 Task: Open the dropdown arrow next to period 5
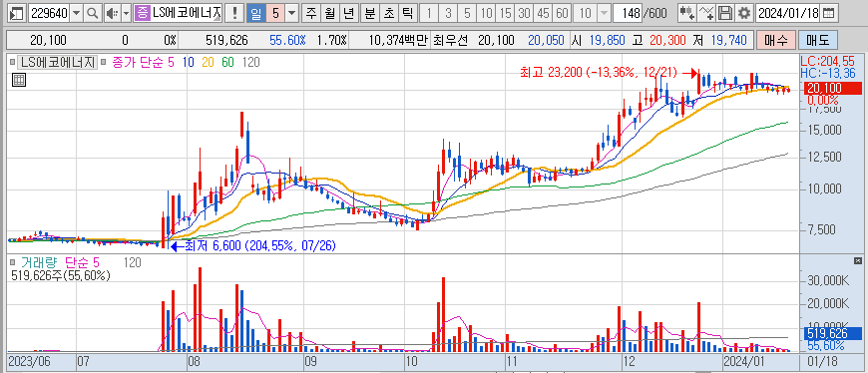click(292, 13)
